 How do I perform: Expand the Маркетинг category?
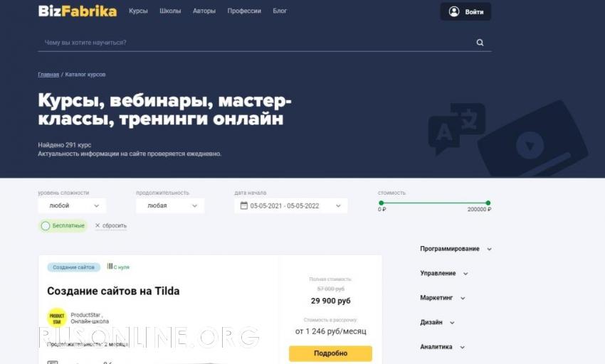pos(443,298)
